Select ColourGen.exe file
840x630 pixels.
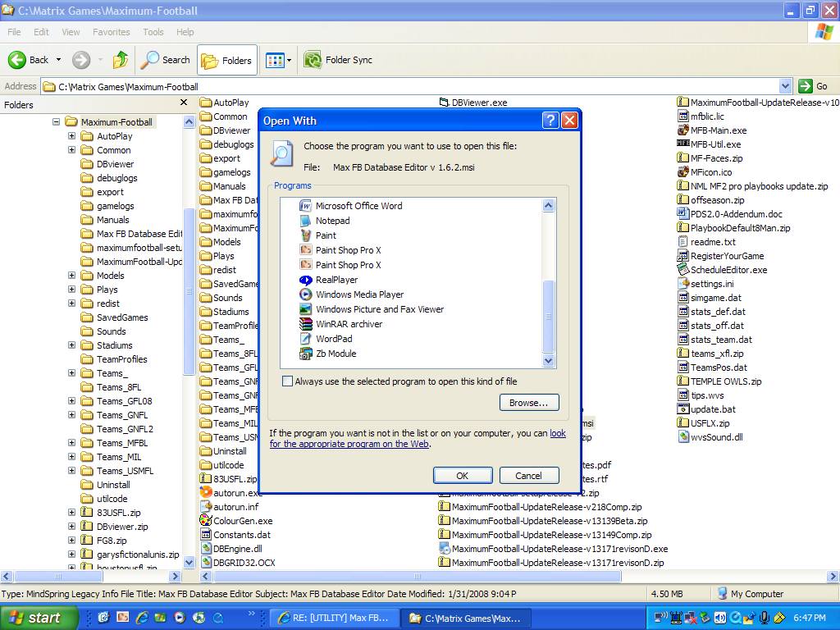click(236, 521)
